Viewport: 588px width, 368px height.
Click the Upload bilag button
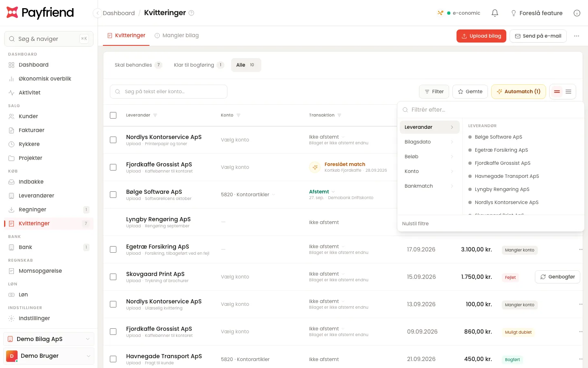(x=481, y=36)
